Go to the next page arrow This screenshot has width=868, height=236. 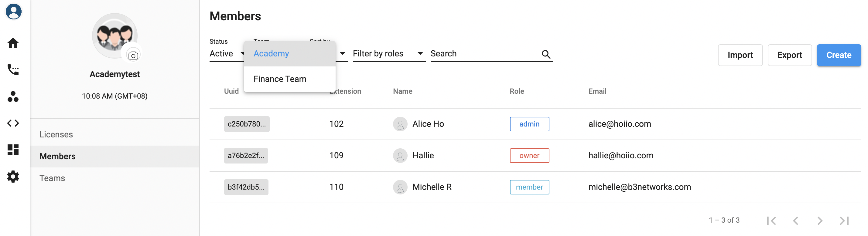(x=820, y=221)
